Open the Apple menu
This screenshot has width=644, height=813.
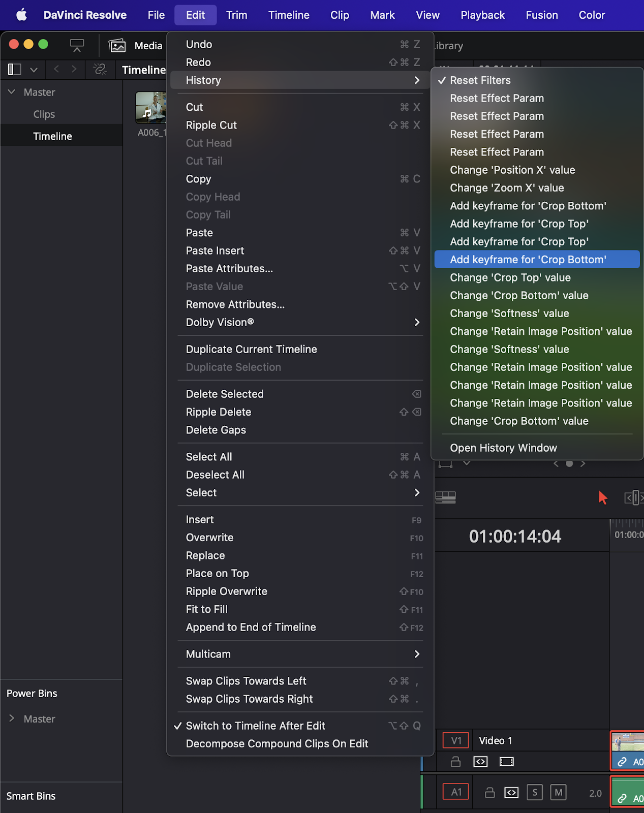pos(21,15)
